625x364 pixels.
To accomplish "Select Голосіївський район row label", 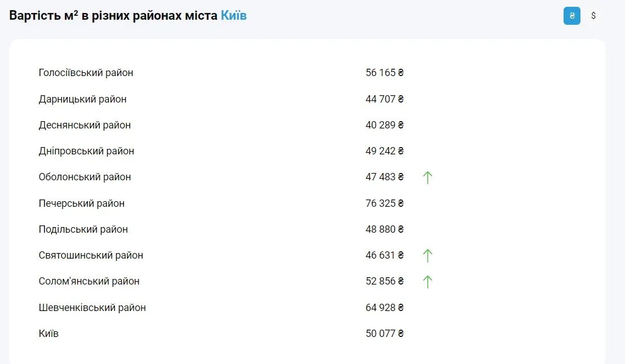I will click(86, 73).
